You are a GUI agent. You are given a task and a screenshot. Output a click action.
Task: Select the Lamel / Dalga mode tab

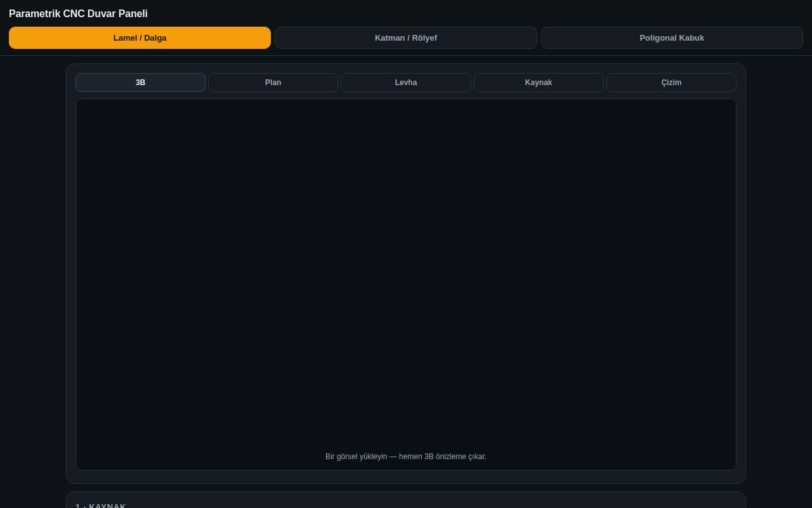(140, 37)
